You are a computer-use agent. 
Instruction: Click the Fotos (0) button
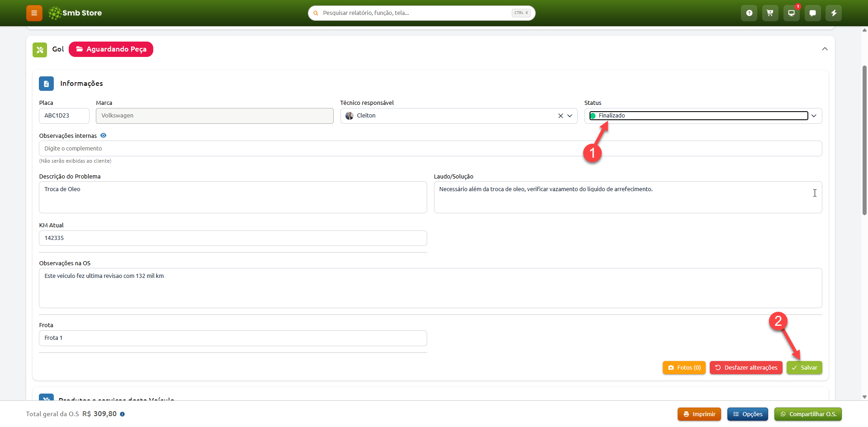(684, 368)
